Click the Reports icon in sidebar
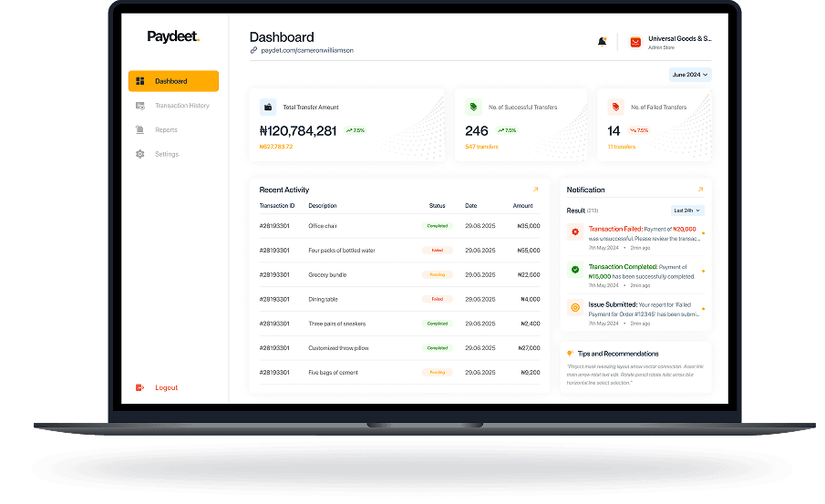Image resolution: width=825 pixels, height=504 pixels. 140,130
